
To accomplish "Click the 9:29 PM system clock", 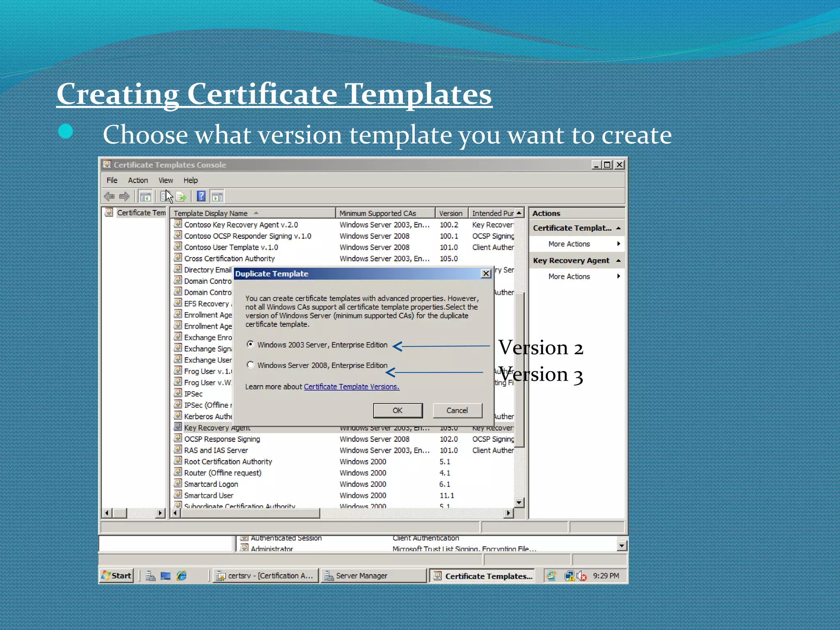I will tap(606, 576).
